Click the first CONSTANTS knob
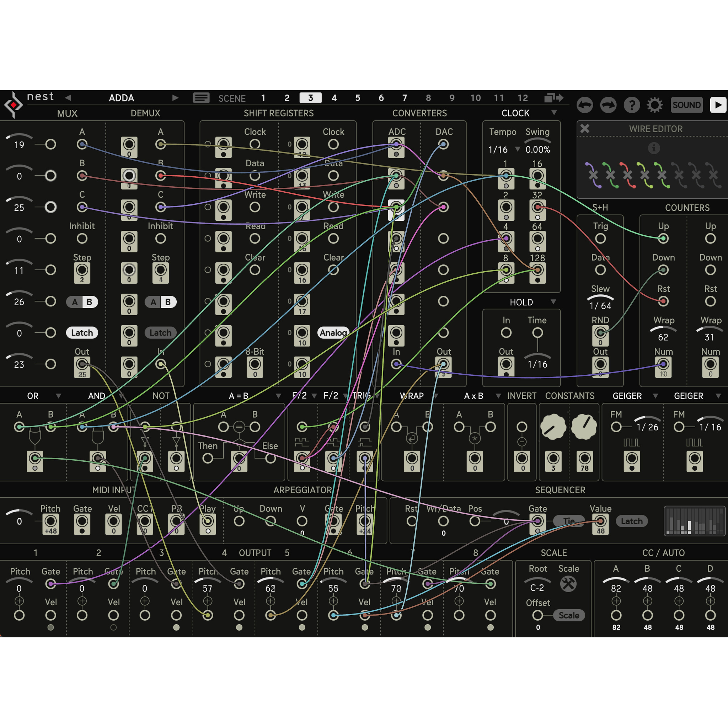728x728 pixels. tap(553, 427)
